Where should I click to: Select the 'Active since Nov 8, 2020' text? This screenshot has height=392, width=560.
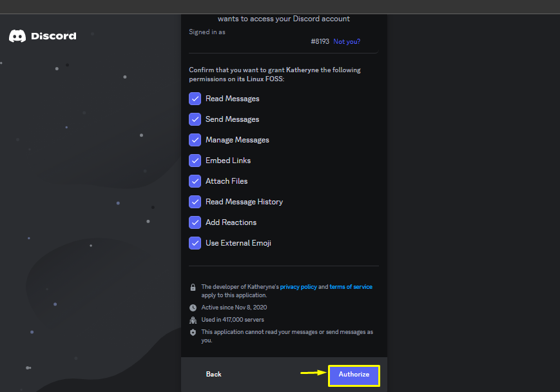(234, 308)
